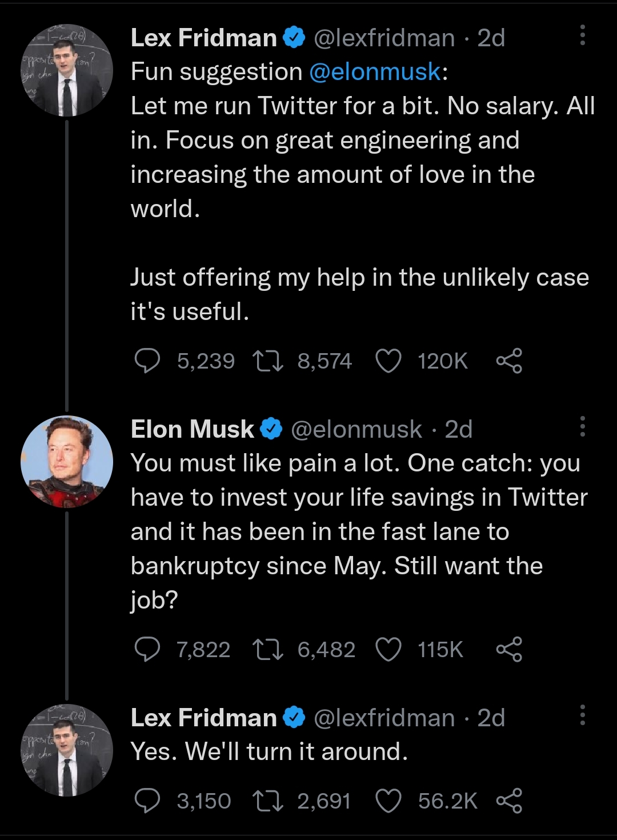Reply to "We'll turn it around" tweet

coord(147,801)
